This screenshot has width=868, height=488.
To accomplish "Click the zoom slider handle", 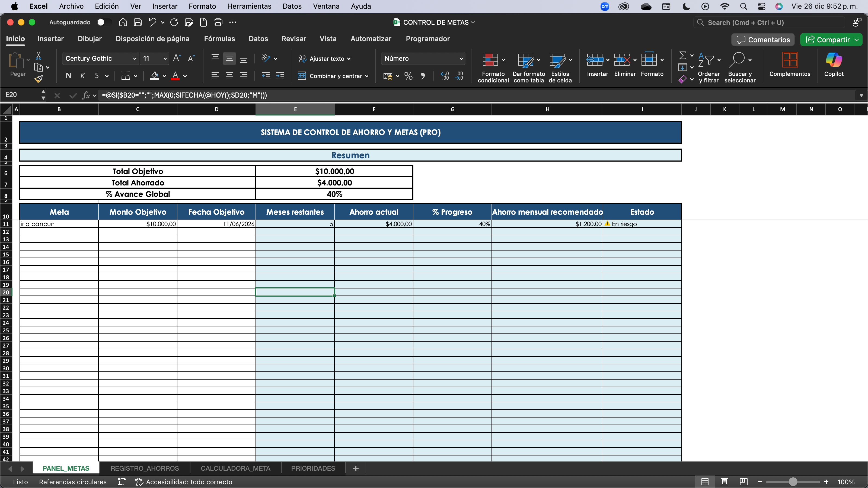I will (793, 482).
